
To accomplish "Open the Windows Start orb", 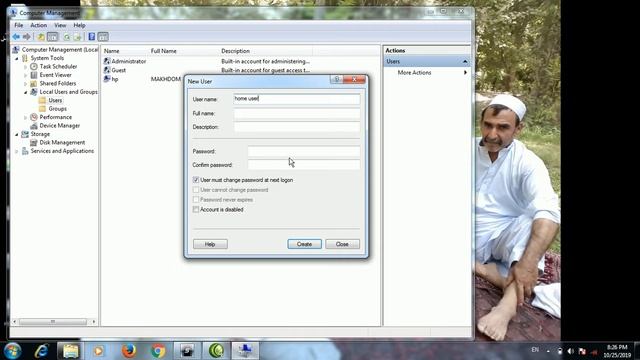I will [x=13, y=351].
